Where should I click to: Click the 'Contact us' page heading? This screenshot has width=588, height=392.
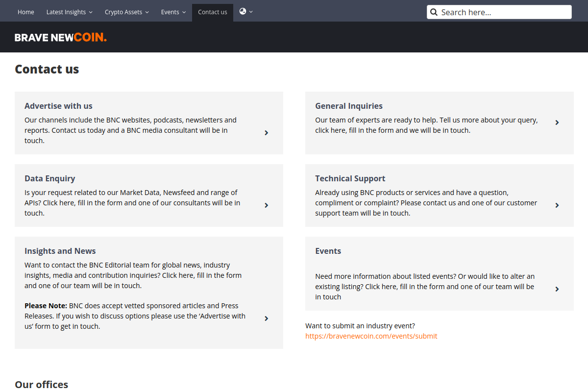tap(47, 69)
